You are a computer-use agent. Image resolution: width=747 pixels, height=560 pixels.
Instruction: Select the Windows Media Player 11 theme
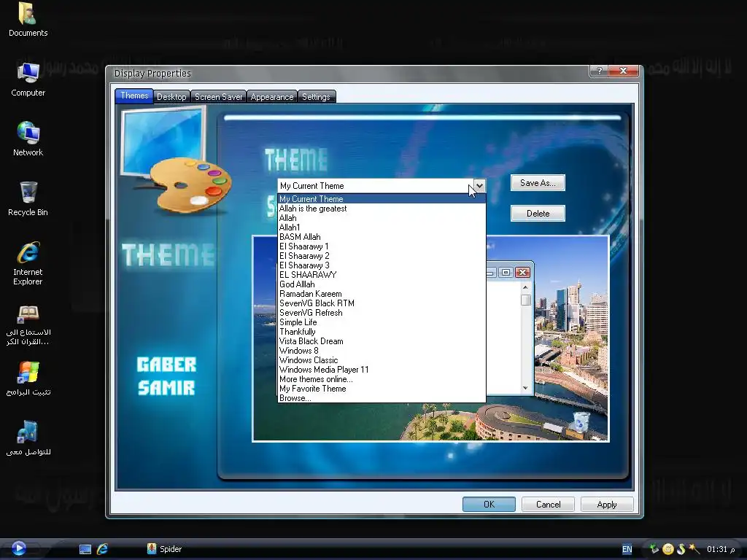382,370
